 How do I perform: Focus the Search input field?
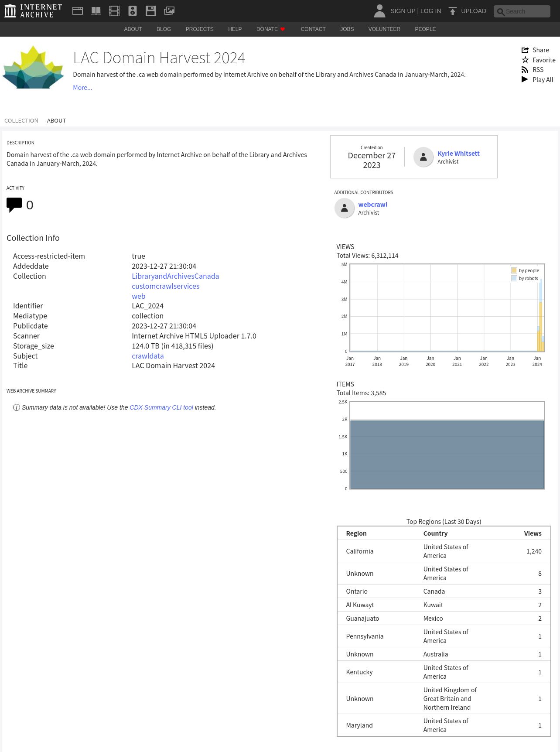(x=522, y=11)
